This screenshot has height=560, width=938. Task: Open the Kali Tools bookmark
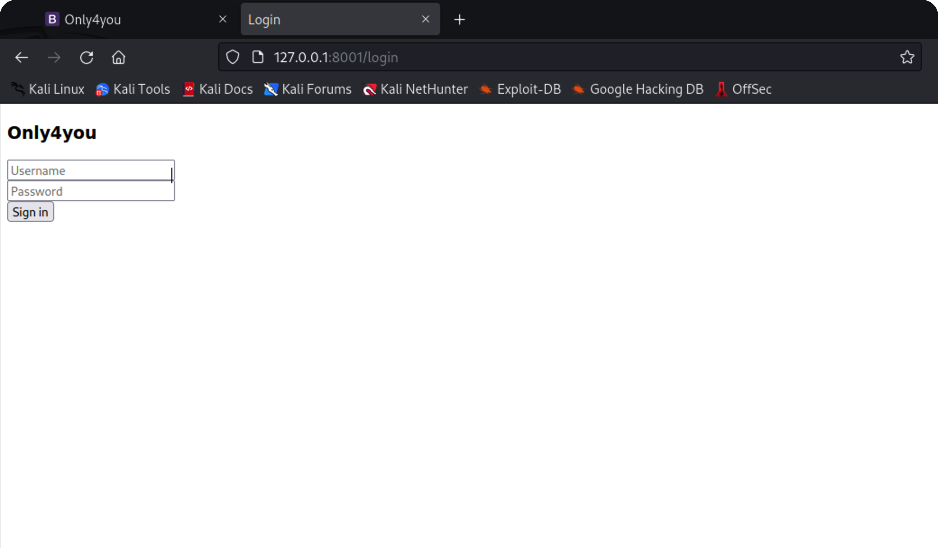[133, 89]
